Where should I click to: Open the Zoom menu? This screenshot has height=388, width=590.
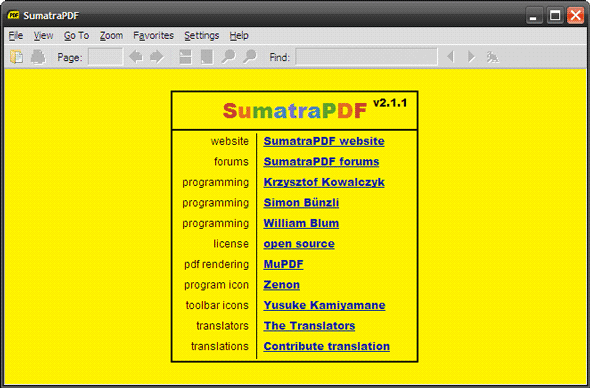point(111,36)
